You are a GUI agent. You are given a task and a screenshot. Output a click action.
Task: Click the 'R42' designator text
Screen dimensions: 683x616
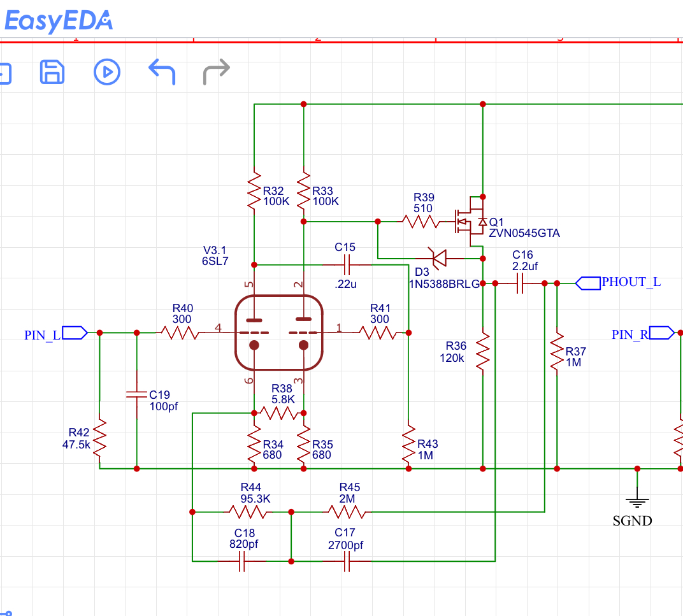coord(79,432)
